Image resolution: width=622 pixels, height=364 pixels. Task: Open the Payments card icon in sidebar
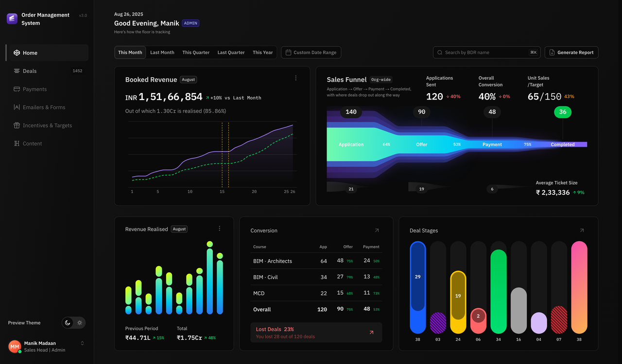click(17, 89)
